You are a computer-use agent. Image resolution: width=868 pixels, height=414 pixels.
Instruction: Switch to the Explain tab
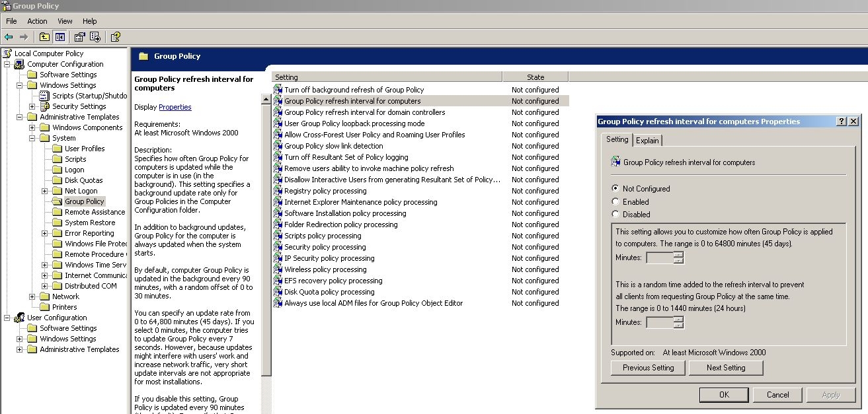point(647,141)
